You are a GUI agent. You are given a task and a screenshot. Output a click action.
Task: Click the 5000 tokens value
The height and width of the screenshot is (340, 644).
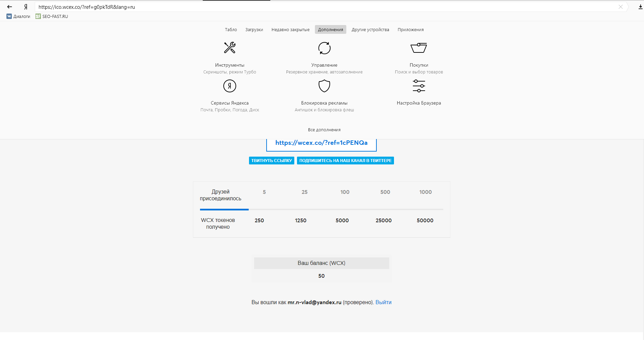(x=342, y=221)
